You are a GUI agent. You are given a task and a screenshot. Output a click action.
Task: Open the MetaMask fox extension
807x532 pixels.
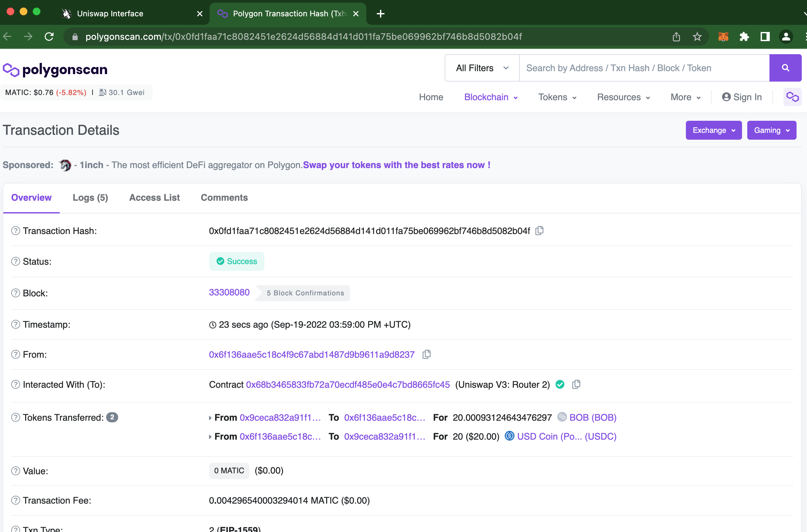click(723, 37)
